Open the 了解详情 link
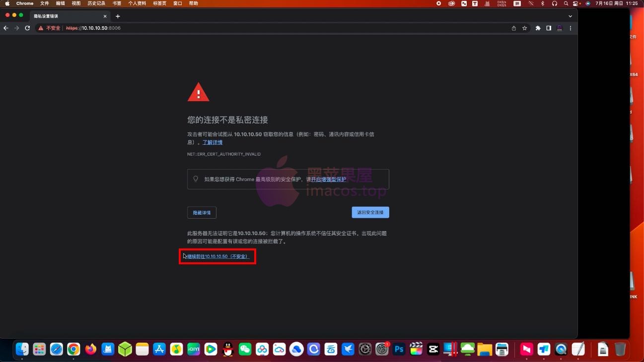Image resolution: width=644 pixels, height=362 pixels. click(212, 142)
